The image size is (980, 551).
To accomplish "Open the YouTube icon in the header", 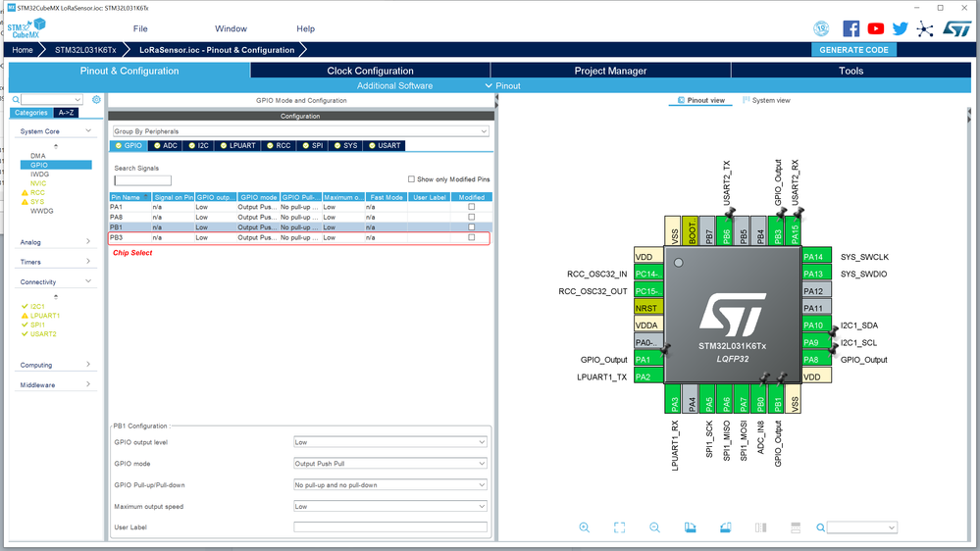I will pyautogui.click(x=876, y=28).
